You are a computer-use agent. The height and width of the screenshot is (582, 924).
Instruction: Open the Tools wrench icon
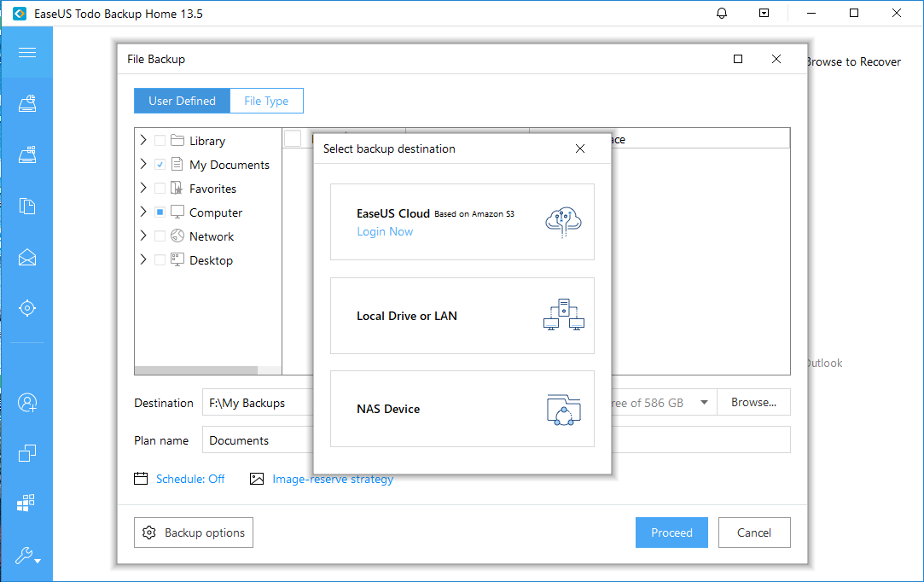26,556
